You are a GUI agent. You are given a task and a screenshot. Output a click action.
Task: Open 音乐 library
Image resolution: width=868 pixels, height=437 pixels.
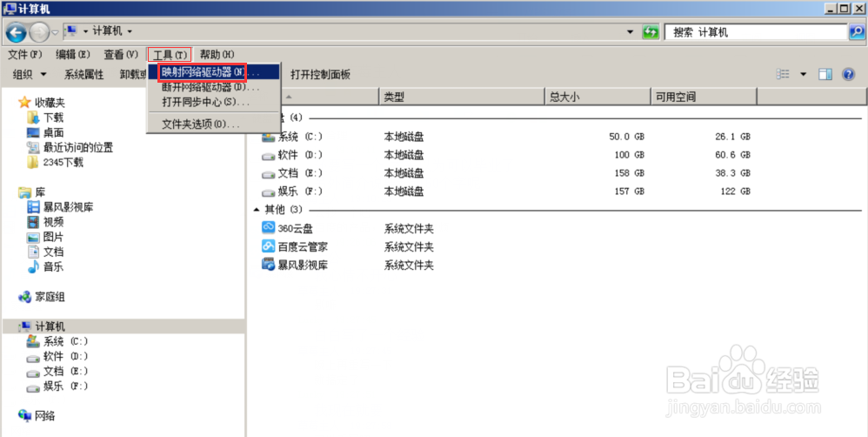click(53, 267)
